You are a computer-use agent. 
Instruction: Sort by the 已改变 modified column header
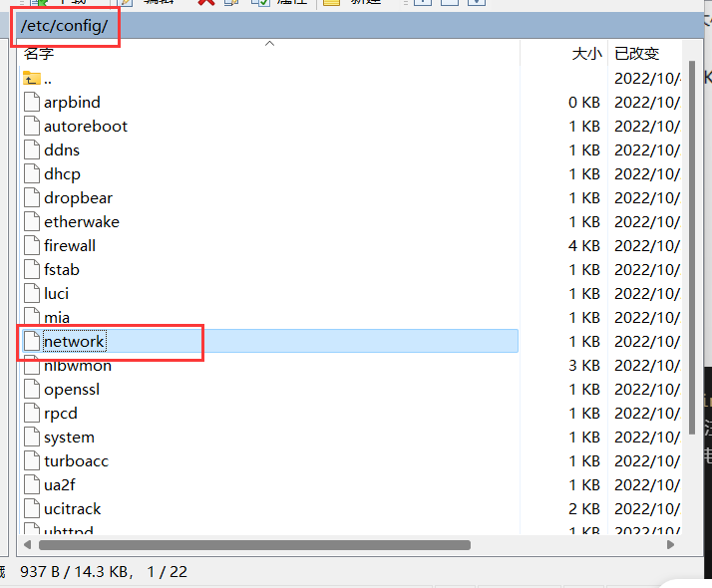click(636, 54)
